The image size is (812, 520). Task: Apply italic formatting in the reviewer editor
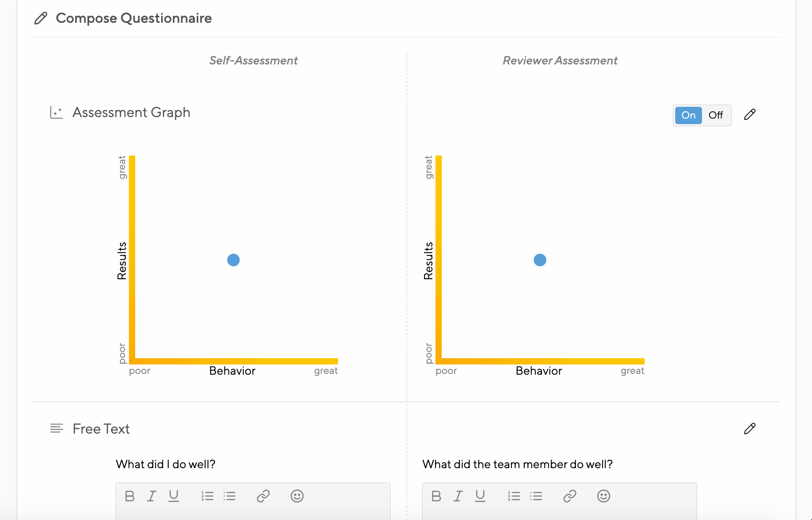(458, 496)
